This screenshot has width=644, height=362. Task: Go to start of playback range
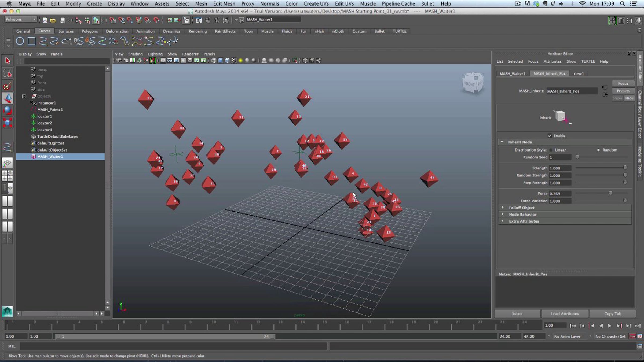coord(572,326)
